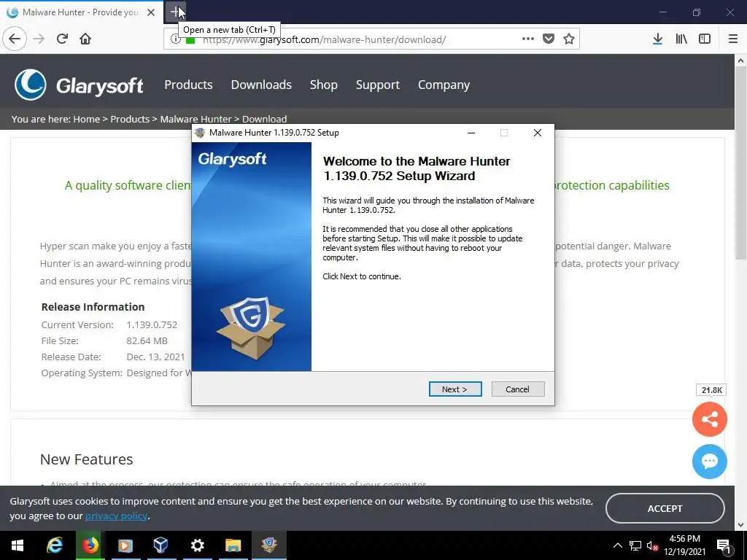This screenshot has height=560, width=747.
Task: Toggle the sidebar view icon
Action: pos(705,39)
